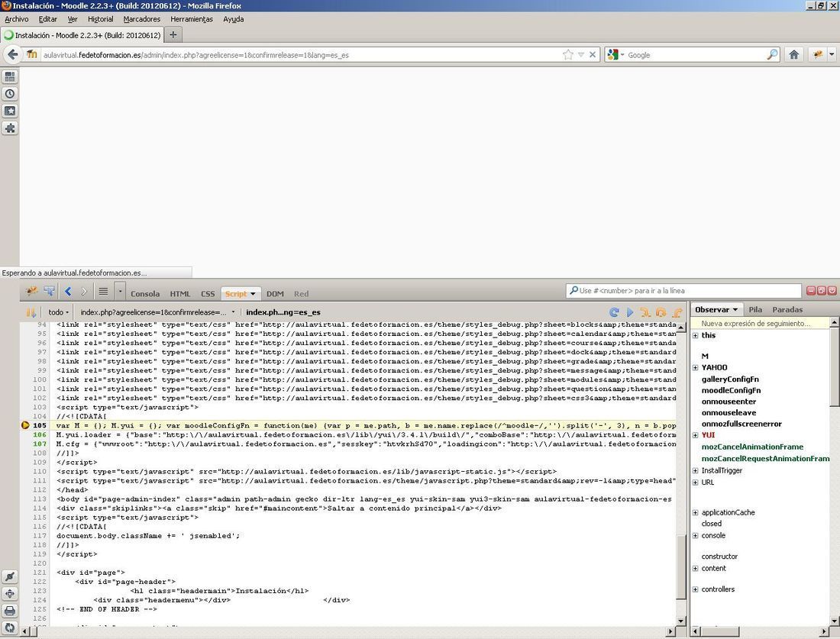Image resolution: width=840 pixels, height=639 pixels.
Task: Click the debugger continue play button
Action: coord(630,312)
